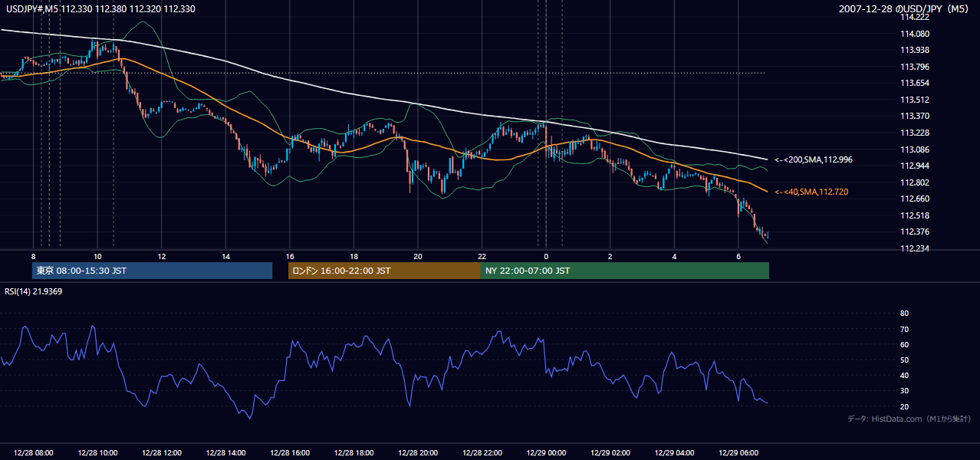Viewport: 980px width, 460px height.
Task: Click bottom time label 12/28 16:00
Action: [x=290, y=453]
